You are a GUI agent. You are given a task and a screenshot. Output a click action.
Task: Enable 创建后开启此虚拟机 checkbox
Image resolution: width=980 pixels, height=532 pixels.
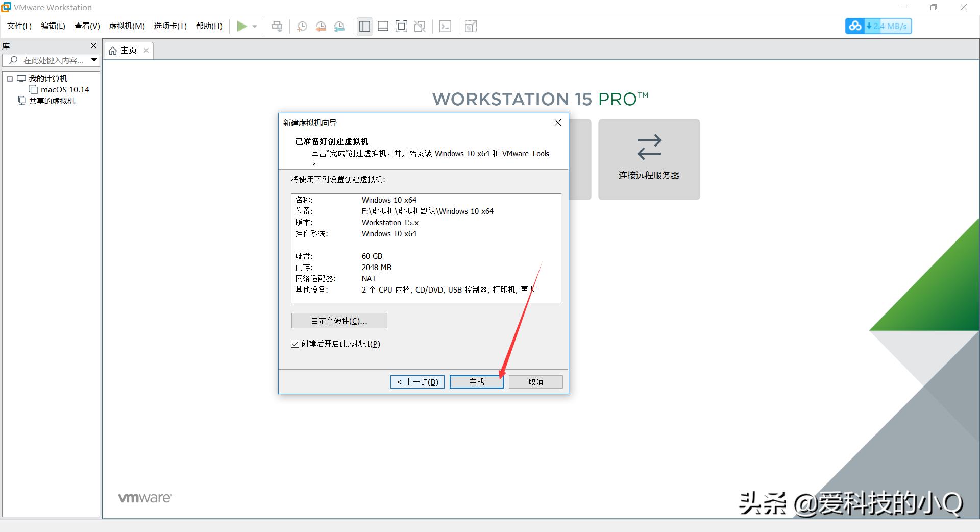point(295,344)
